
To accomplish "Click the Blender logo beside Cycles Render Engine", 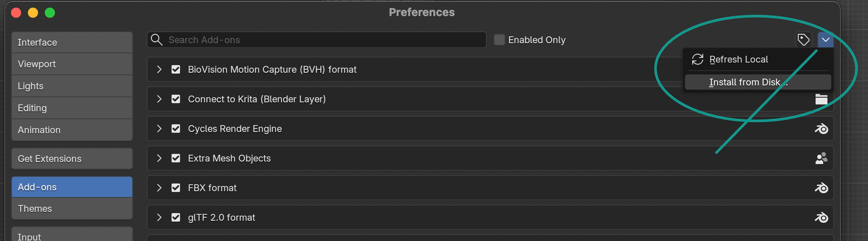I will pyautogui.click(x=821, y=129).
